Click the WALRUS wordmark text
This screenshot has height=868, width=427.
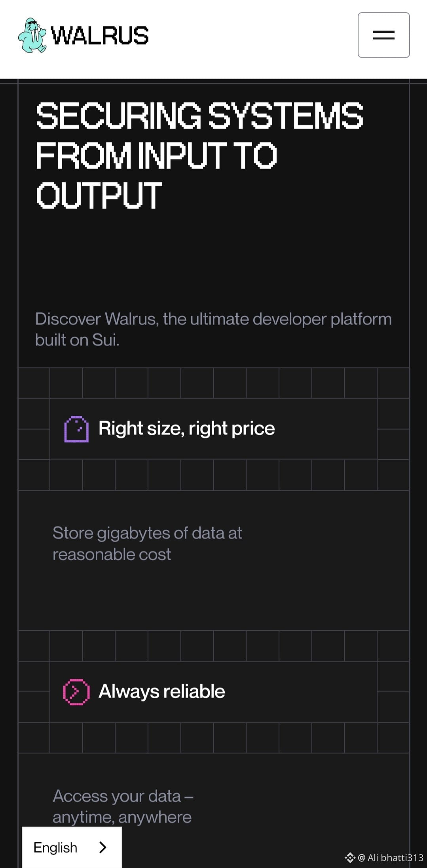point(100,35)
